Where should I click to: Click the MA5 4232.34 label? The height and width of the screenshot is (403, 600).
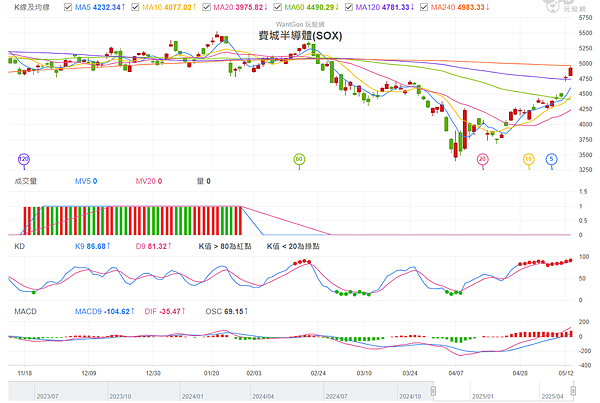point(100,7)
